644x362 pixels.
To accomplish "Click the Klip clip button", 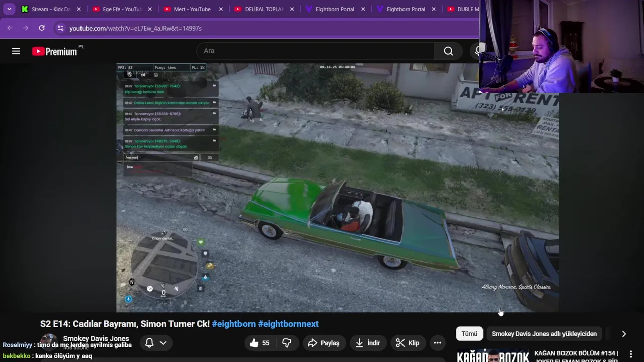I will point(408,343).
